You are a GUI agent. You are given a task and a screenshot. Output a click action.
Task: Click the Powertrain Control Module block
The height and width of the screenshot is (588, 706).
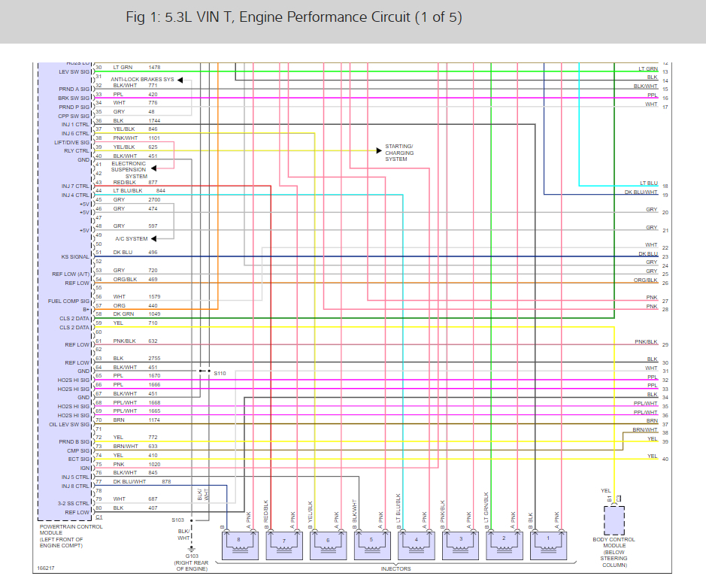point(65,291)
